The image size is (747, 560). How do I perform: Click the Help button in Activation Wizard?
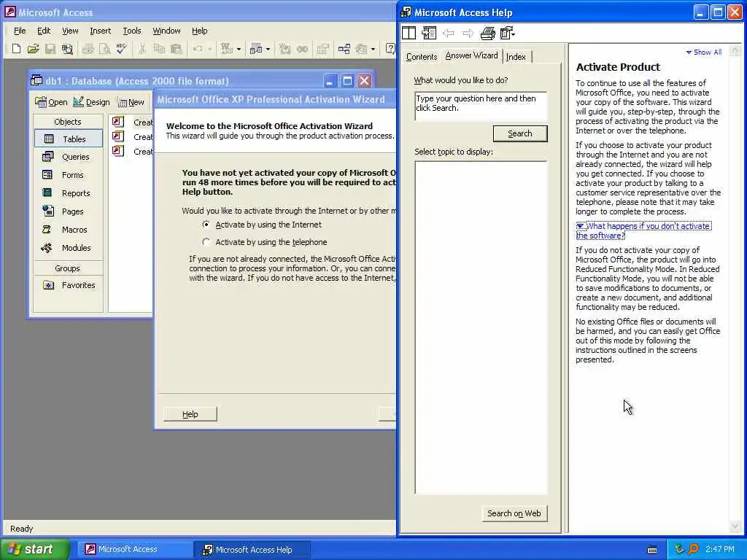coord(190,414)
